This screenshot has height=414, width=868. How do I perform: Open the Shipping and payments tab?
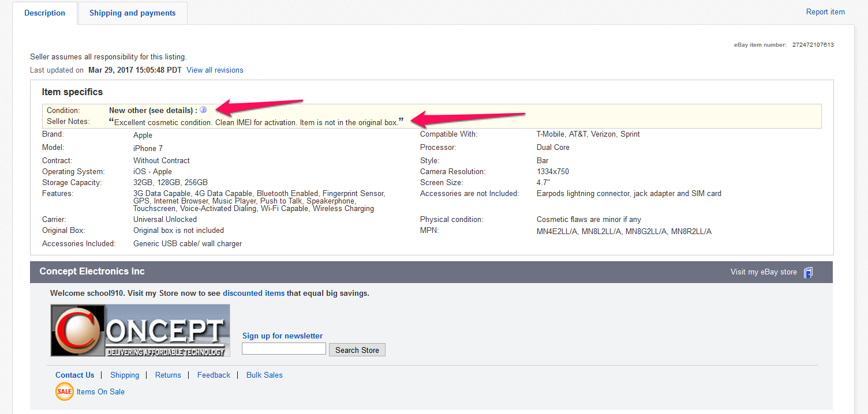point(132,13)
